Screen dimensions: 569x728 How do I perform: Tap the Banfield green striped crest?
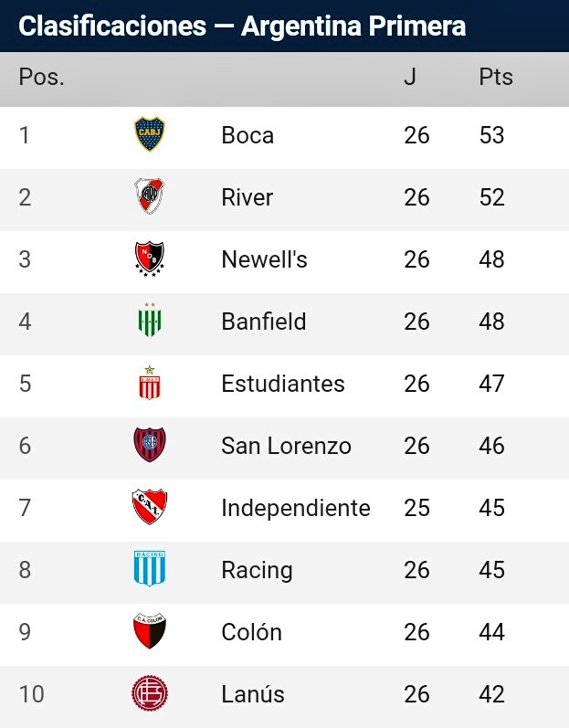150,321
